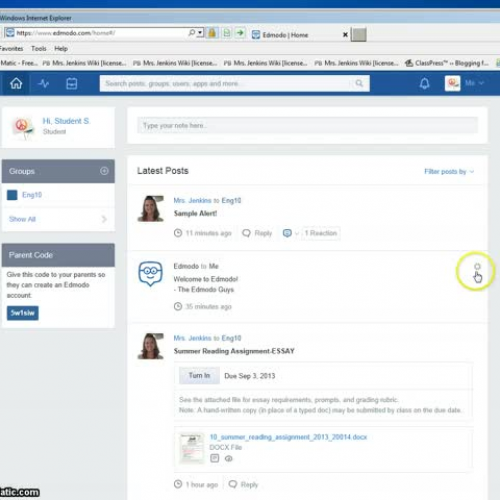
Task: Go to Edmodo Home icon
Action: click(16, 83)
